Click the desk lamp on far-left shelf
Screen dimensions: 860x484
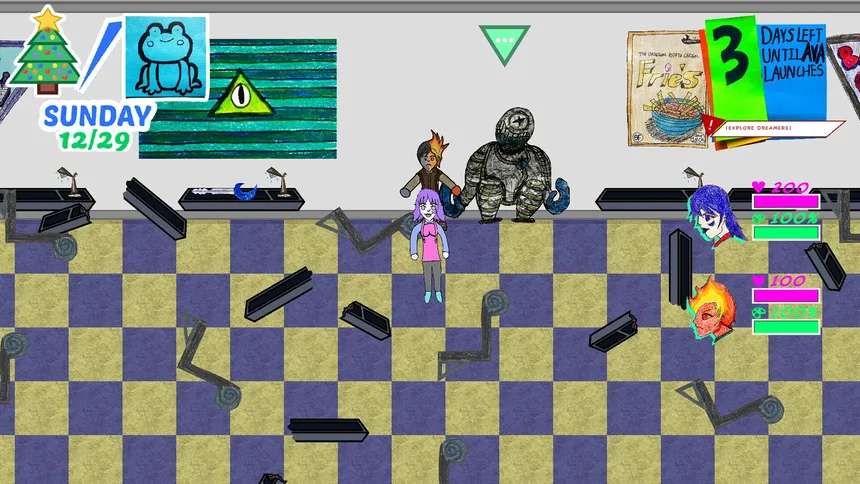70,182
